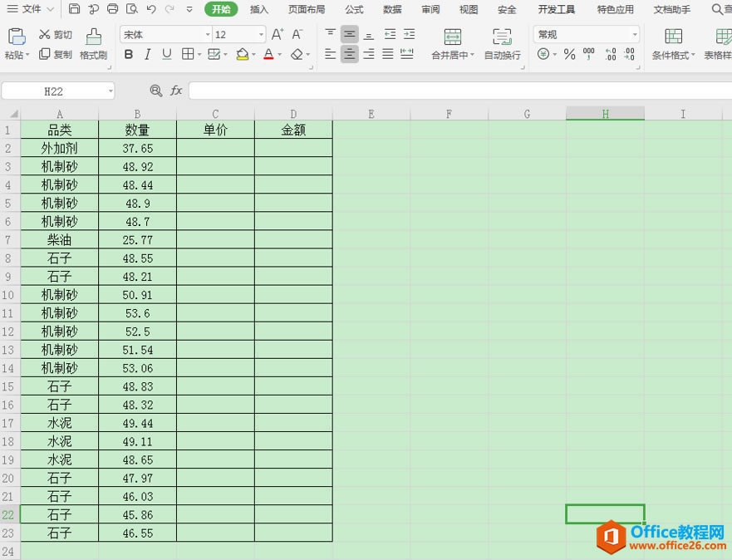This screenshot has width=732, height=560.
Task: Apply percent style format
Action: 569,54
